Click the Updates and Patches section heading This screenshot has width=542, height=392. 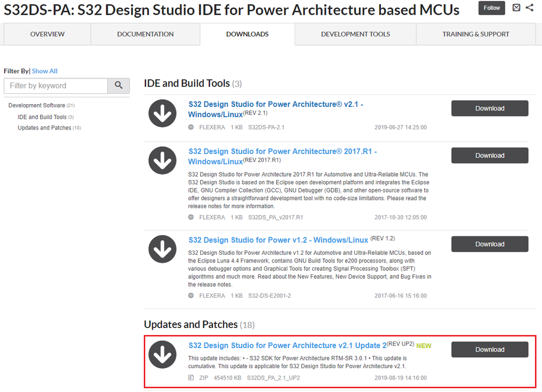point(199,325)
